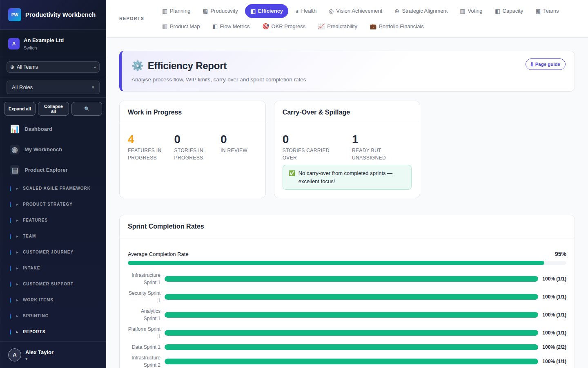Expand the Scaled Agile Framework section
588x368 pixels.
(x=53, y=188)
